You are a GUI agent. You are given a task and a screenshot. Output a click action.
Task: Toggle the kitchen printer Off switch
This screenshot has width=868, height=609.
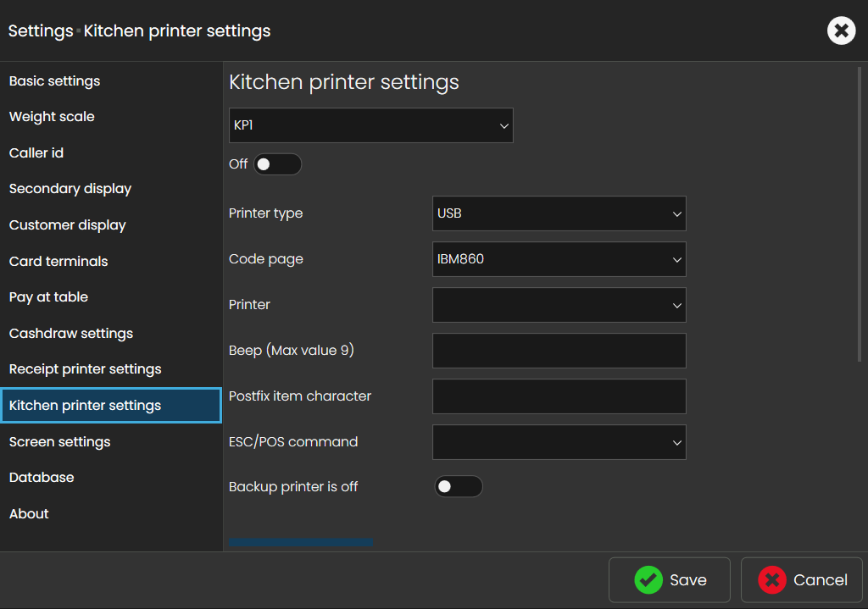[277, 164]
